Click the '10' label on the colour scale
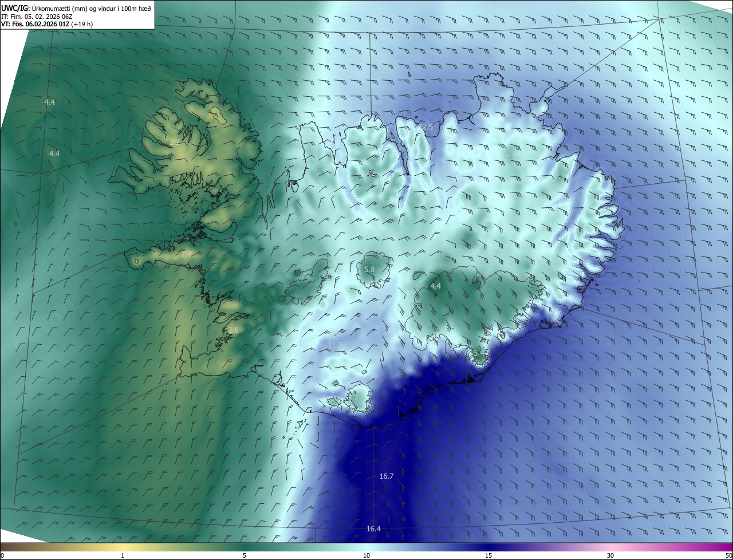 pyautogui.click(x=366, y=556)
